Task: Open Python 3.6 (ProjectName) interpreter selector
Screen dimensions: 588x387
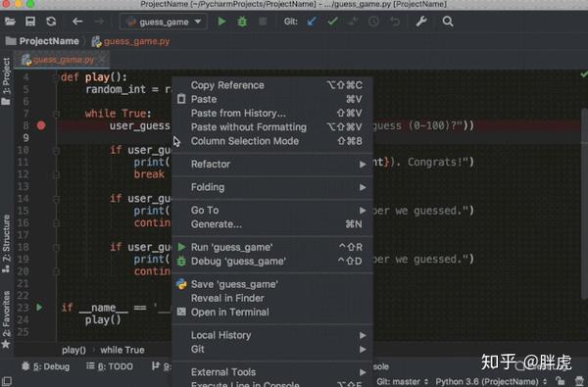Action: pyautogui.click(x=491, y=382)
